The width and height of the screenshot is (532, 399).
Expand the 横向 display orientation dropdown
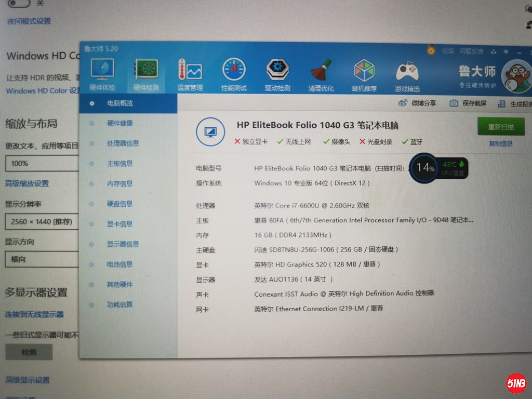click(x=42, y=259)
